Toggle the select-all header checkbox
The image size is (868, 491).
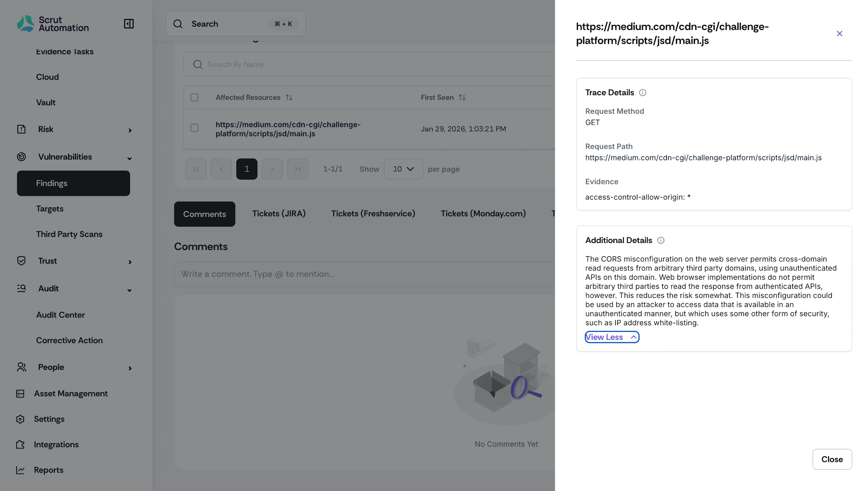pyautogui.click(x=194, y=97)
